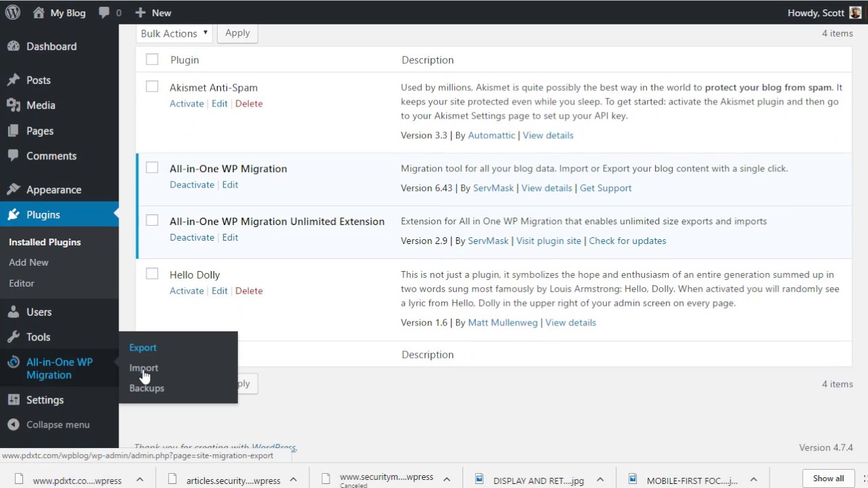Click the comments bubble icon in admin bar
This screenshot has height=488, width=868.
tap(104, 13)
